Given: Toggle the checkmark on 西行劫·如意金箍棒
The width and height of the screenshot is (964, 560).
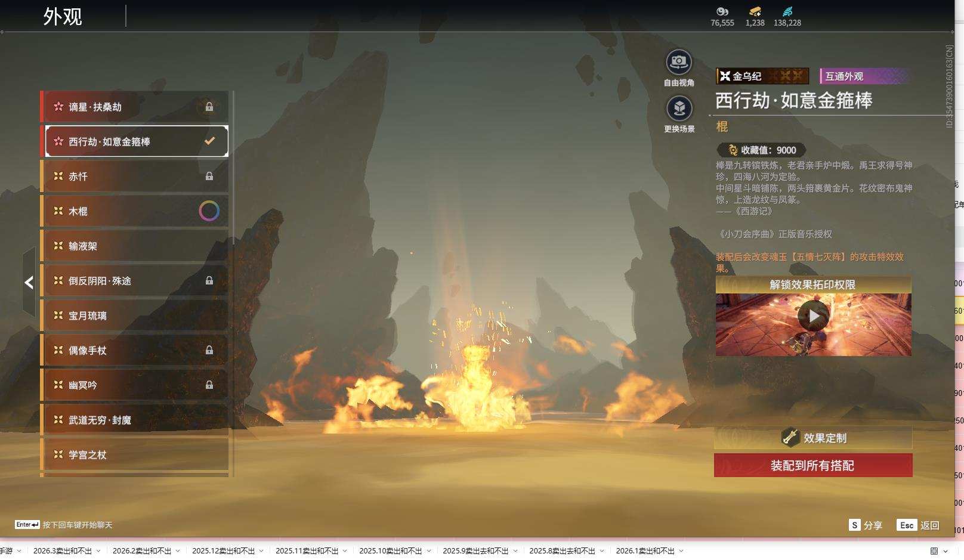Looking at the screenshot, I should (209, 141).
